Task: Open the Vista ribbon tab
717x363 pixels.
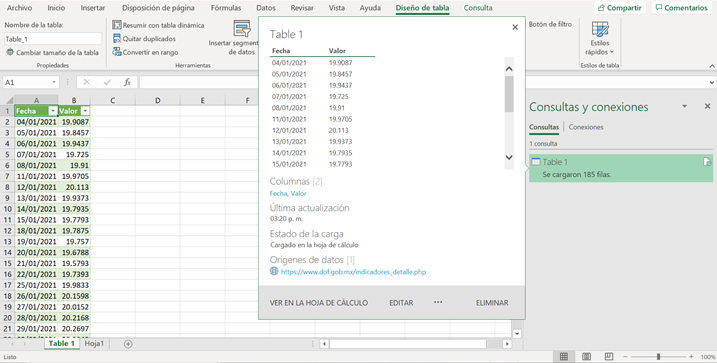Action: click(x=337, y=8)
